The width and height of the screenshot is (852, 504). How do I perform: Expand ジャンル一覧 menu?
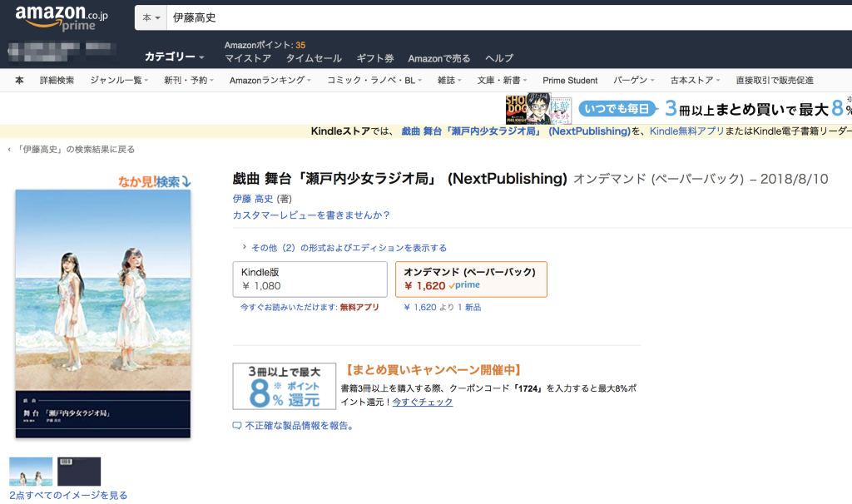point(119,81)
